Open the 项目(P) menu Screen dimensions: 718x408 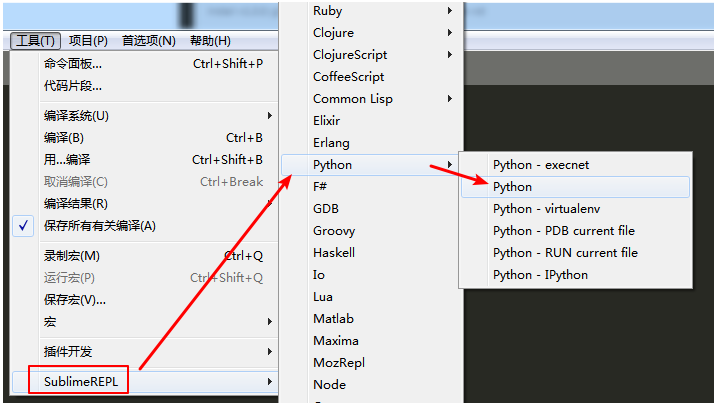point(88,41)
